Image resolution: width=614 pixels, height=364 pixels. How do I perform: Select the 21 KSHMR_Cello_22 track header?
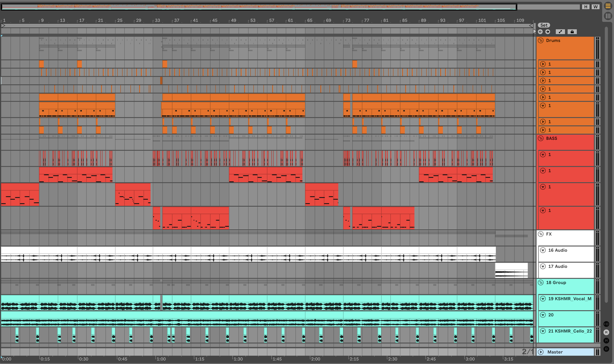click(x=570, y=331)
